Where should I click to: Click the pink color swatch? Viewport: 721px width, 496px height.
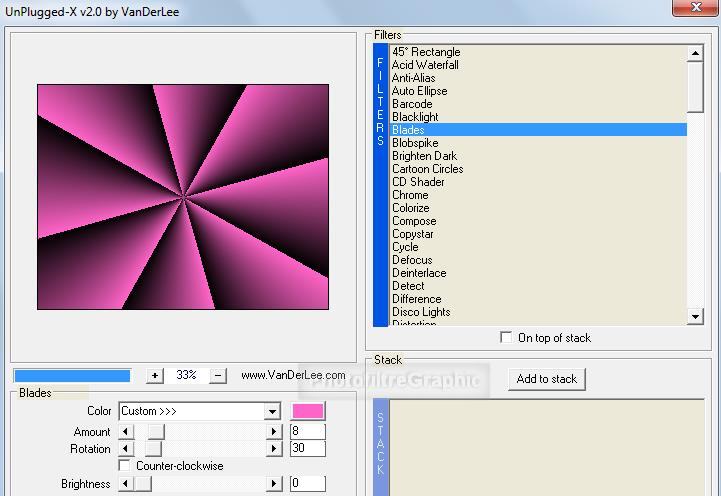coord(308,411)
